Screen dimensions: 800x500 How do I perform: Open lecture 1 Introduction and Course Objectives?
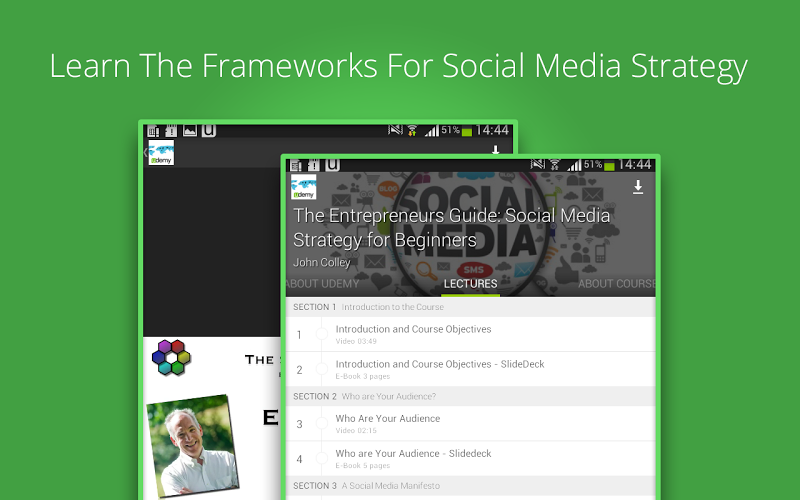(470, 334)
